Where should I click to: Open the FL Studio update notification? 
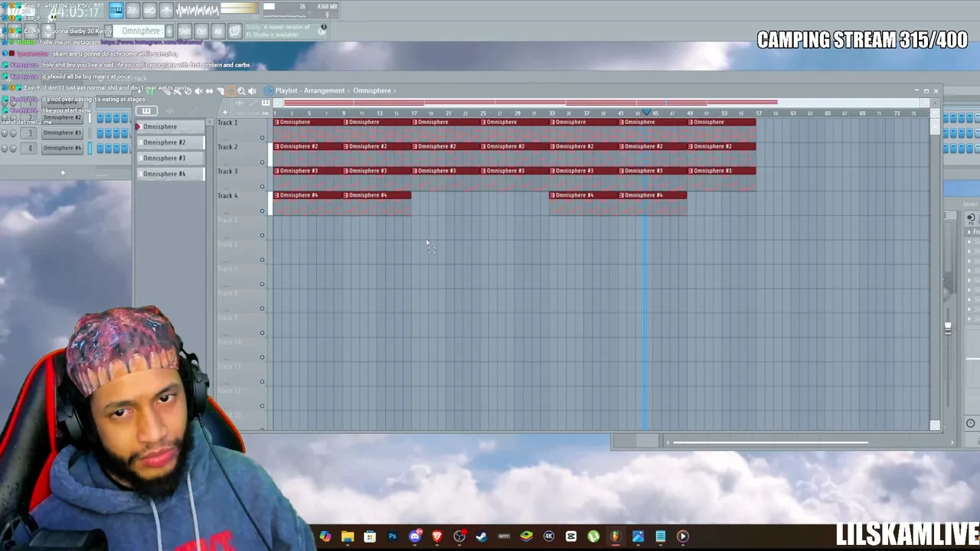[x=286, y=31]
